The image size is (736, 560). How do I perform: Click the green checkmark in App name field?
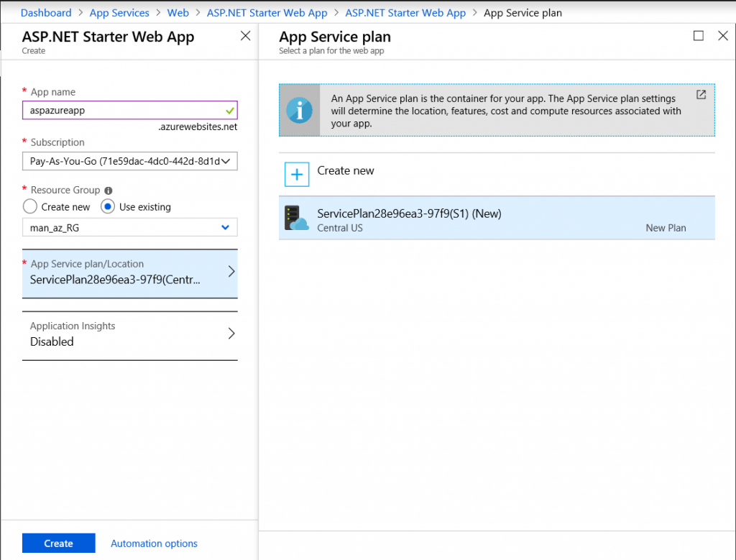(231, 111)
